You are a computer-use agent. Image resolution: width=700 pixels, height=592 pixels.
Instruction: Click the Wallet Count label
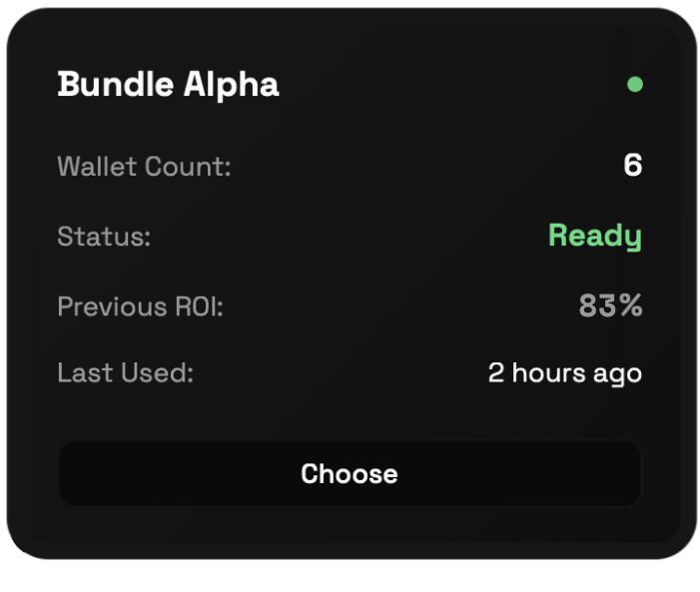[x=144, y=167]
